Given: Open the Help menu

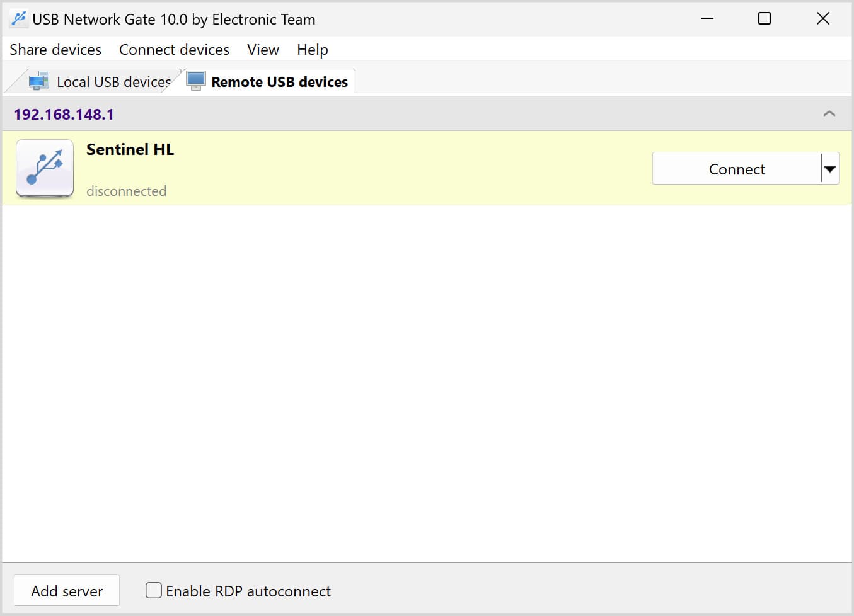Looking at the screenshot, I should [x=312, y=50].
